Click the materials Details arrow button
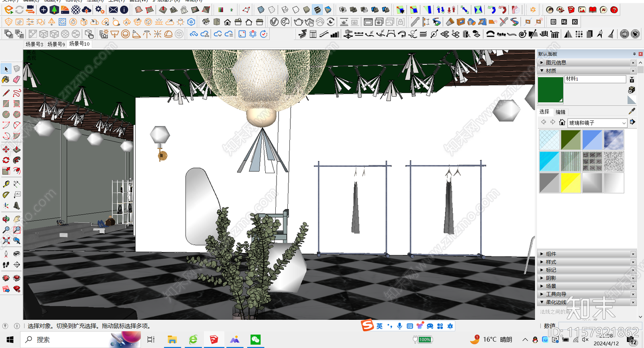The height and width of the screenshot is (348, 644). [x=632, y=122]
